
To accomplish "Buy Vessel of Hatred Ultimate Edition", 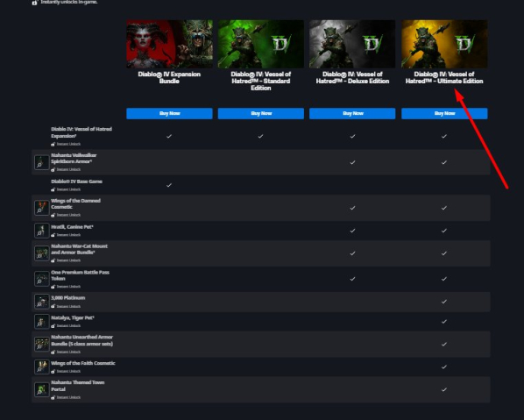I will (444, 113).
